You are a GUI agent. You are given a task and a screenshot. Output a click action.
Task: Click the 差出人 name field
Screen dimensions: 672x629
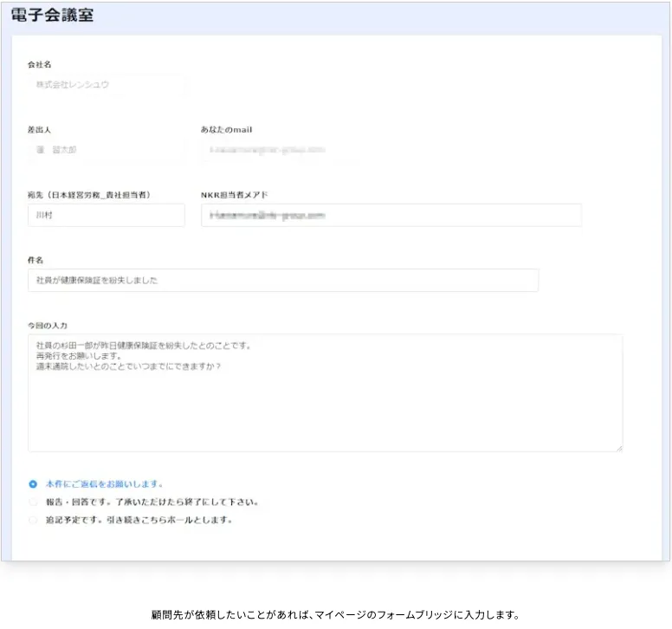tap(107, 150)
